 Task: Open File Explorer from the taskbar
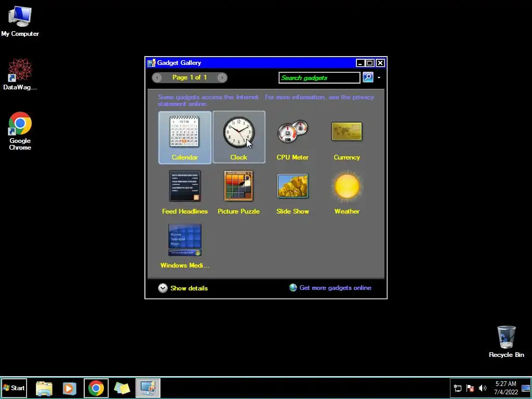(44, 388)
